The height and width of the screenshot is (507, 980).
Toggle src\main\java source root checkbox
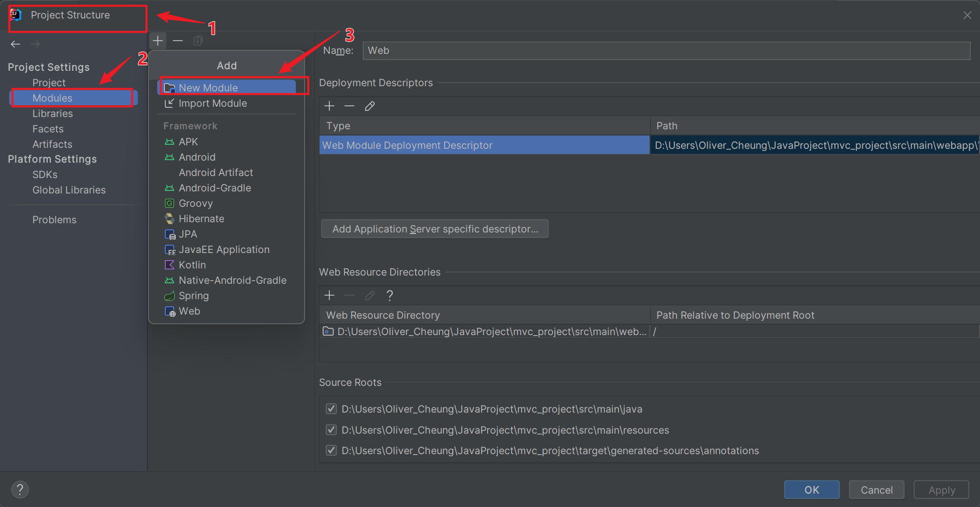(x=331, y=409)
